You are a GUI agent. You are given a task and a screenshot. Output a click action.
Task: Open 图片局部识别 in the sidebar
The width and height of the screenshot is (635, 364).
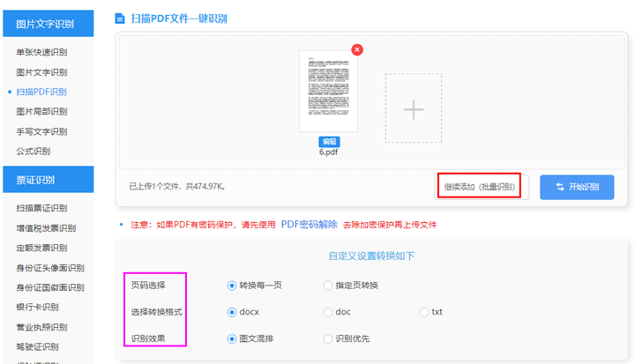click(x=41, y=111)
